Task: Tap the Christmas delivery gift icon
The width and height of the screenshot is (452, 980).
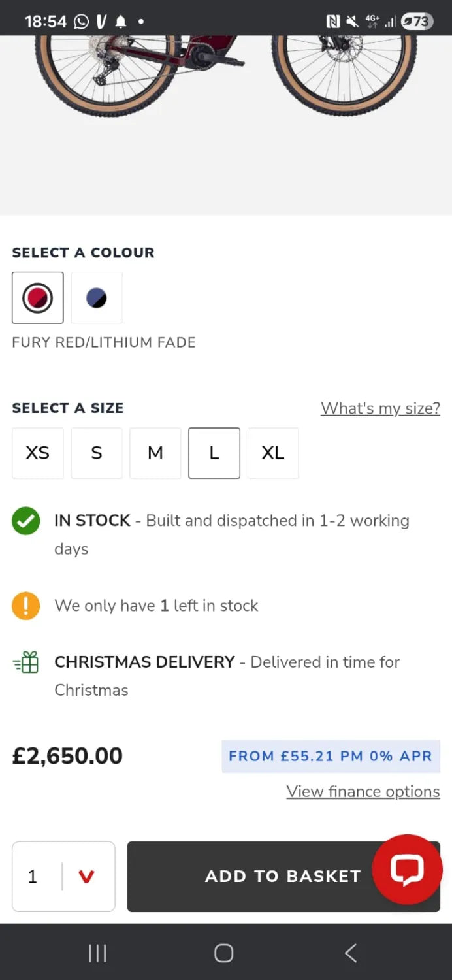Action: pos(26,662)
